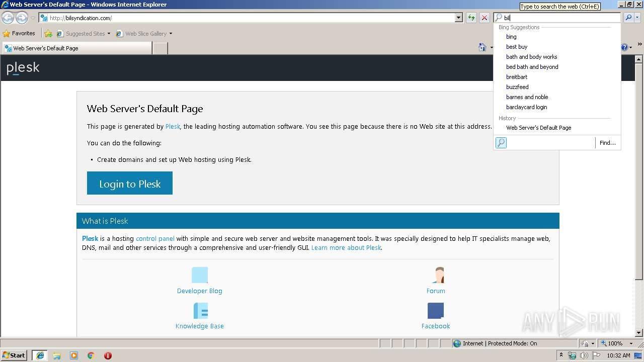Open the Developer Blog link text
This screenshot has height=362, width=644.
pos(200,291)
